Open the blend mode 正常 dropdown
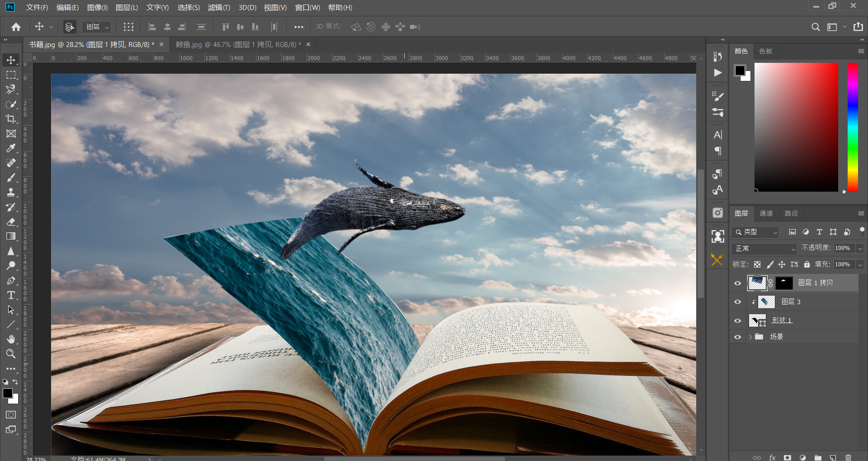Viewport: 868px width, 461px height. [x=764, y=249]
